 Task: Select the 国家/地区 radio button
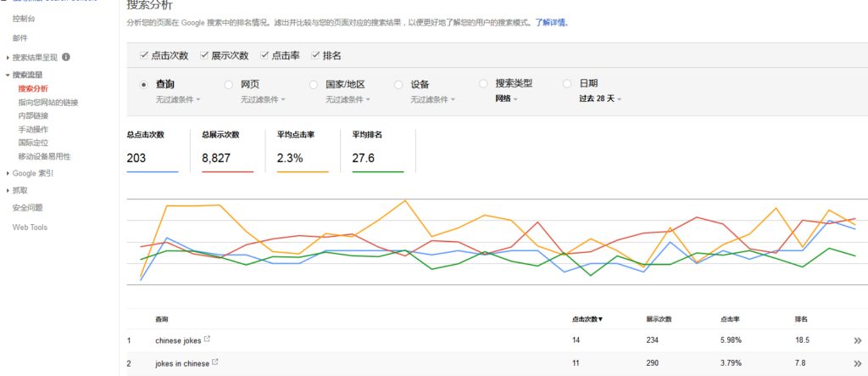[x=314, y=85]
